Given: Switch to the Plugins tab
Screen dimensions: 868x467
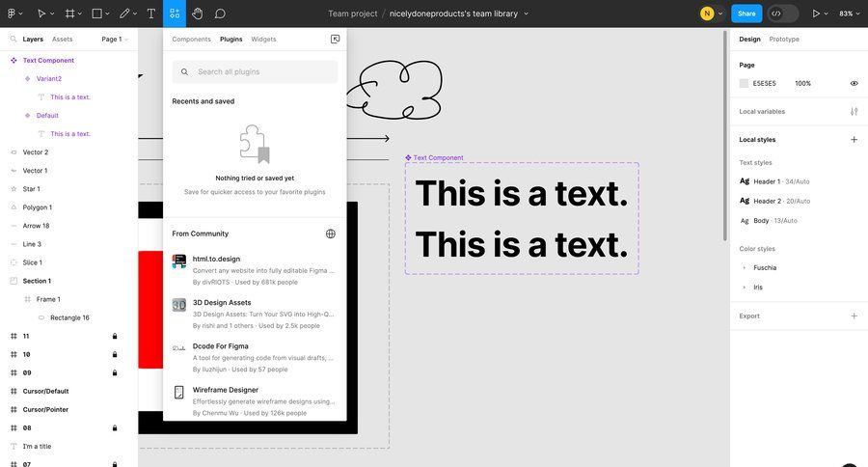Looking at the screenshot, I should tap(231, 39).
